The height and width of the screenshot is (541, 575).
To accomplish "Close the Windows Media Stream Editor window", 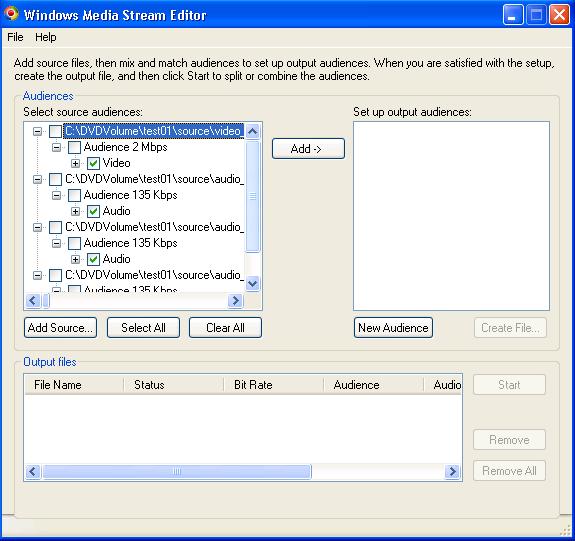I will (559, 15).
